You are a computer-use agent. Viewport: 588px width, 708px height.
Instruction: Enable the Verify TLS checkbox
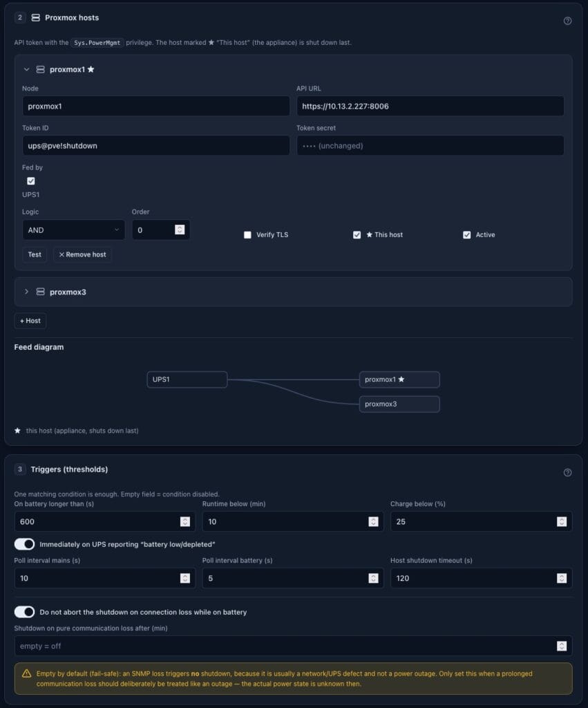click(247, 235)
